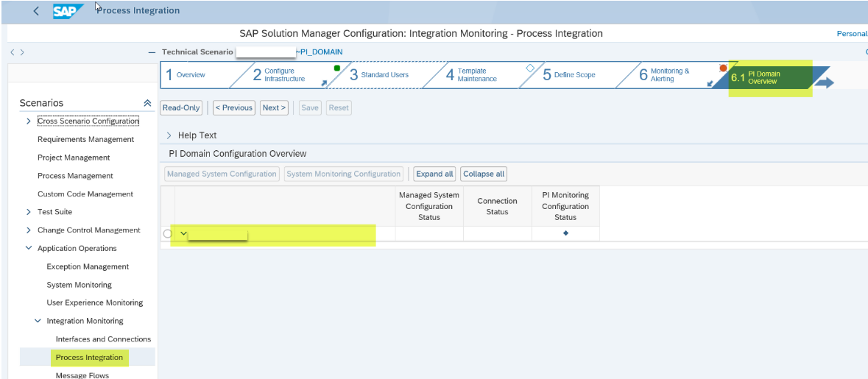Click the green status square on Configure Infrastructure
The width and height of the screenshot is (868, 379).
(336, 68)
